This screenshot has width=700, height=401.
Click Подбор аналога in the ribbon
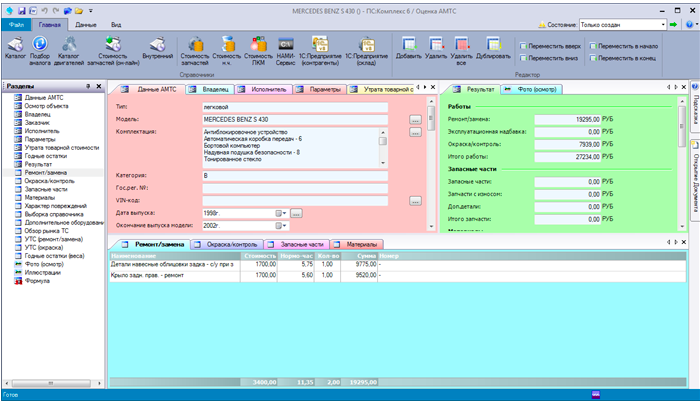[41, 49]
